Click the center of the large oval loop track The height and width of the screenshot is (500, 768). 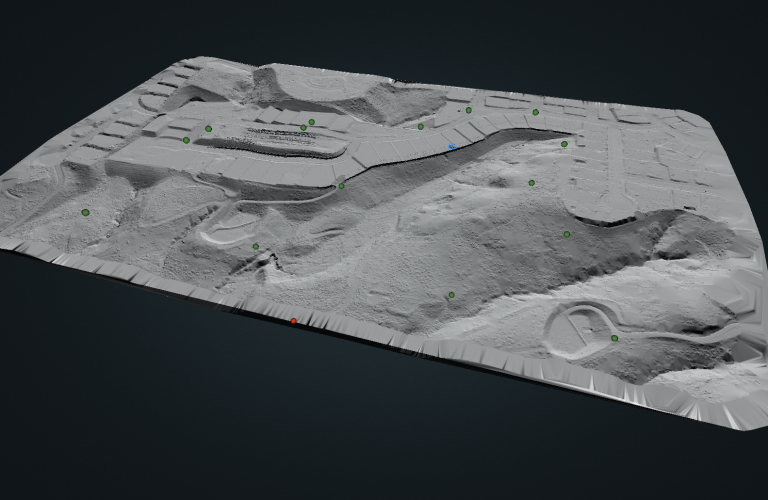coord(580,330)
